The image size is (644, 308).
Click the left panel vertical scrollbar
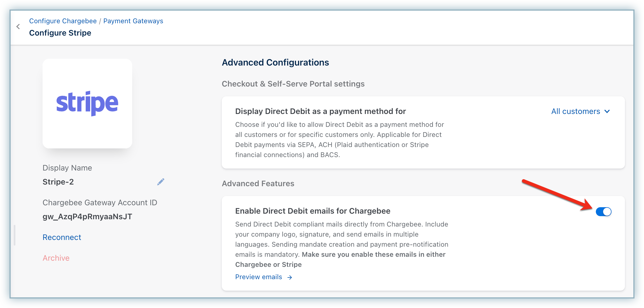point(15,235)
